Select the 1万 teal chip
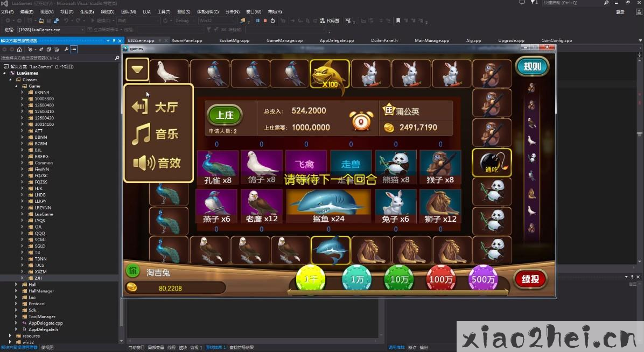 [356, 279]
